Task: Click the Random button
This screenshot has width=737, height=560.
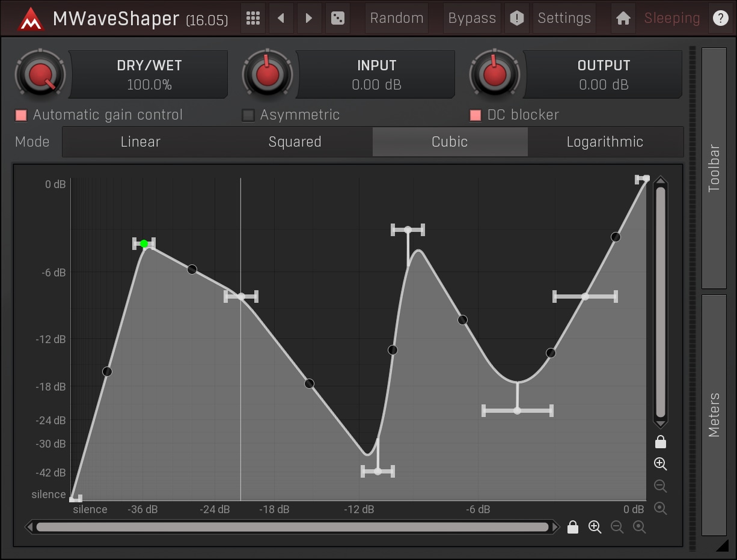Action: 397,18
